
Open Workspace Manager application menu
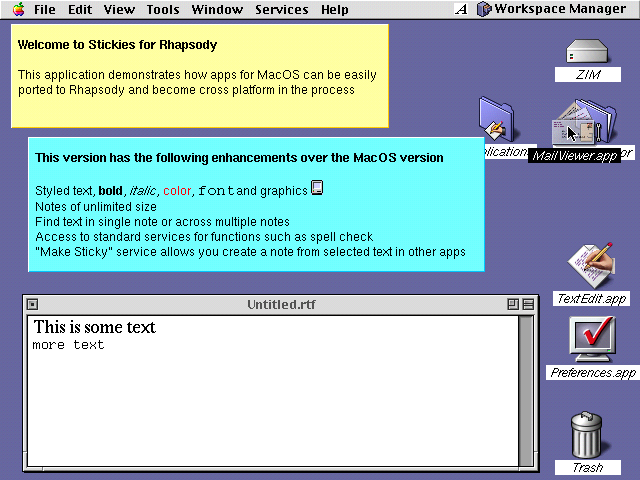(x=551, y=9)
